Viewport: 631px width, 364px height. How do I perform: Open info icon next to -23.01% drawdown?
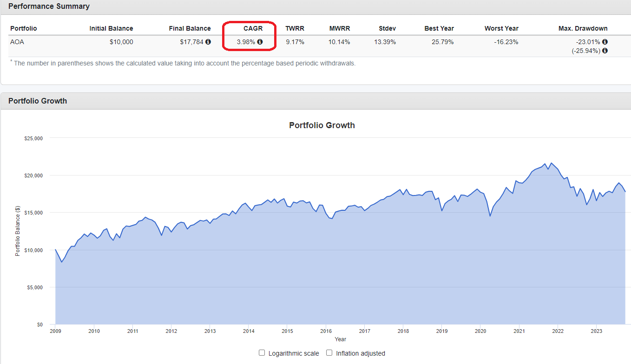point(605,42)
